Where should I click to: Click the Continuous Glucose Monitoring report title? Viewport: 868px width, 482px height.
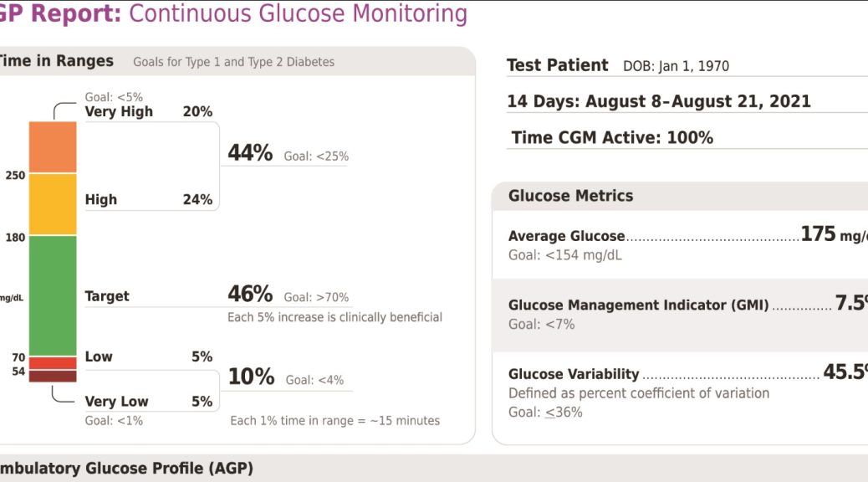click(299, 13)
